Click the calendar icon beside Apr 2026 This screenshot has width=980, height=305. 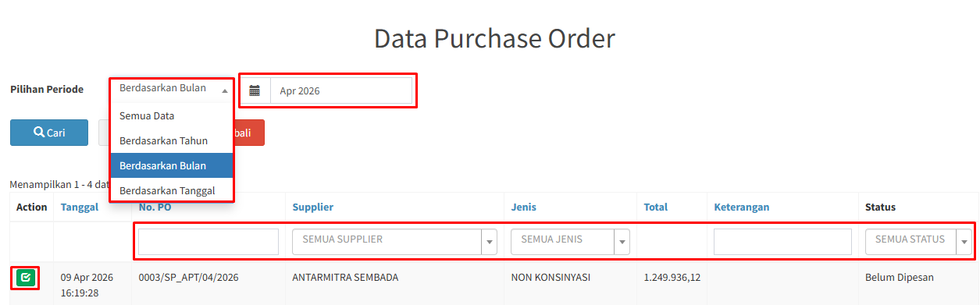point(255,90)
